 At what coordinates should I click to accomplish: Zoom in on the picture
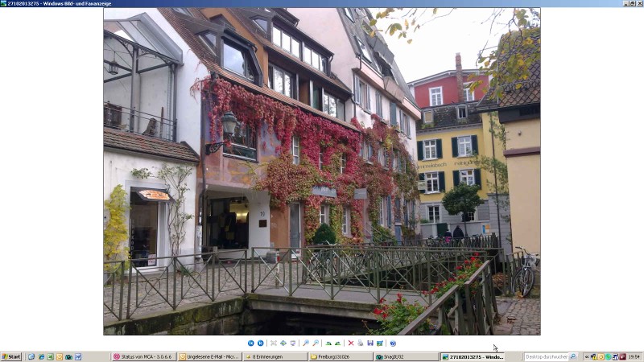(x=306, y=343)
